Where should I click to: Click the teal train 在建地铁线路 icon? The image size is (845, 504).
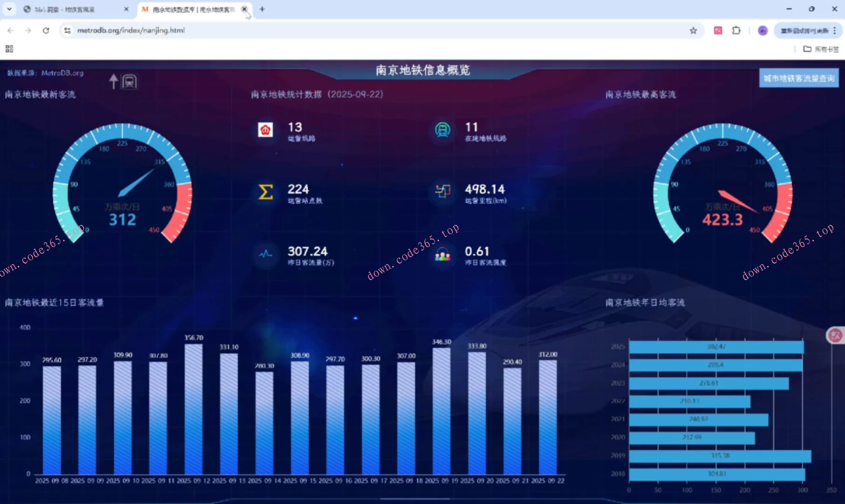(442, 130)
